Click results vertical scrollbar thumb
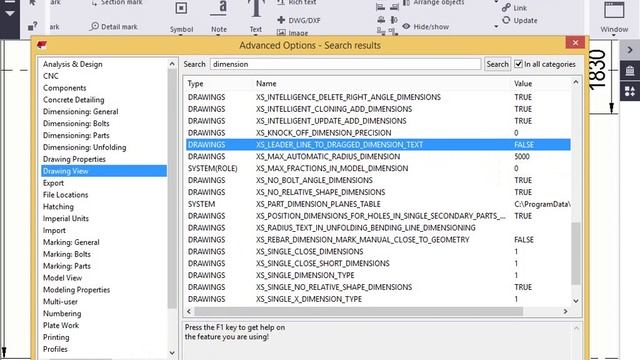This screenshot has height=360, width=640. (x=576, y=253)
